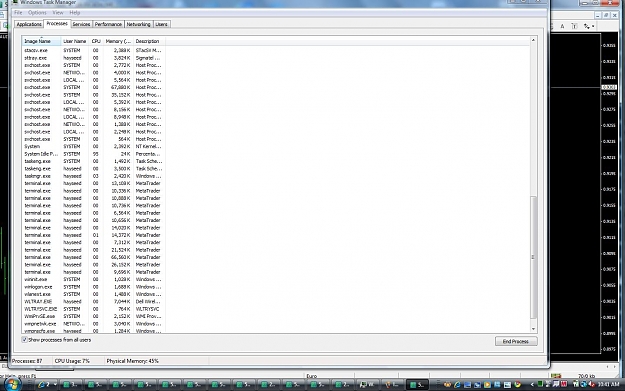Select terminal.exe using 66,560 K memory

click(x=94, y=257)
